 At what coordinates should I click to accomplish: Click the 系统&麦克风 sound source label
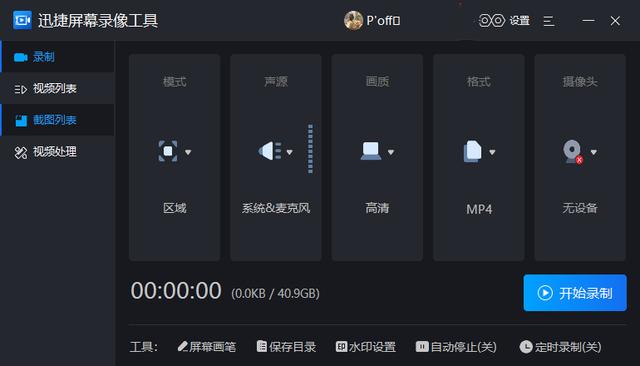(276, 208)
